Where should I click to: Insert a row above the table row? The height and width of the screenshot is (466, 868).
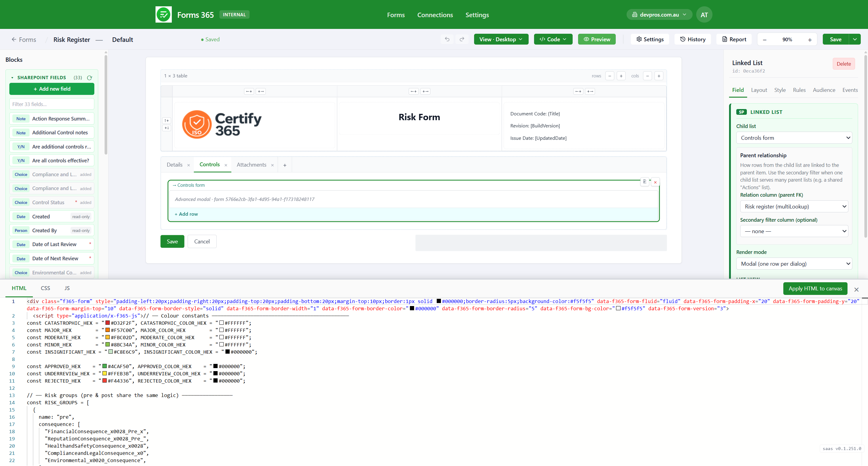[x=166, y=120]
